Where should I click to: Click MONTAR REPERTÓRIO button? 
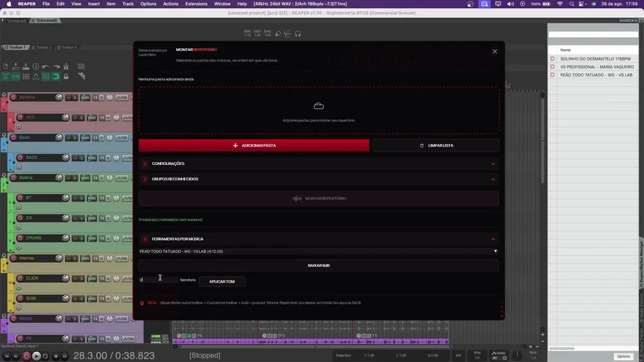tap(319, 198)
